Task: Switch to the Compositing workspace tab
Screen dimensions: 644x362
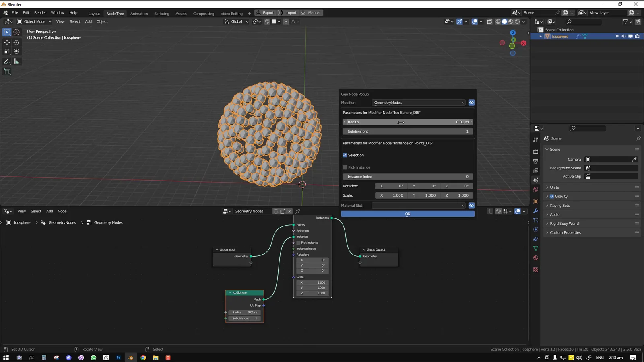Action: 203,13
